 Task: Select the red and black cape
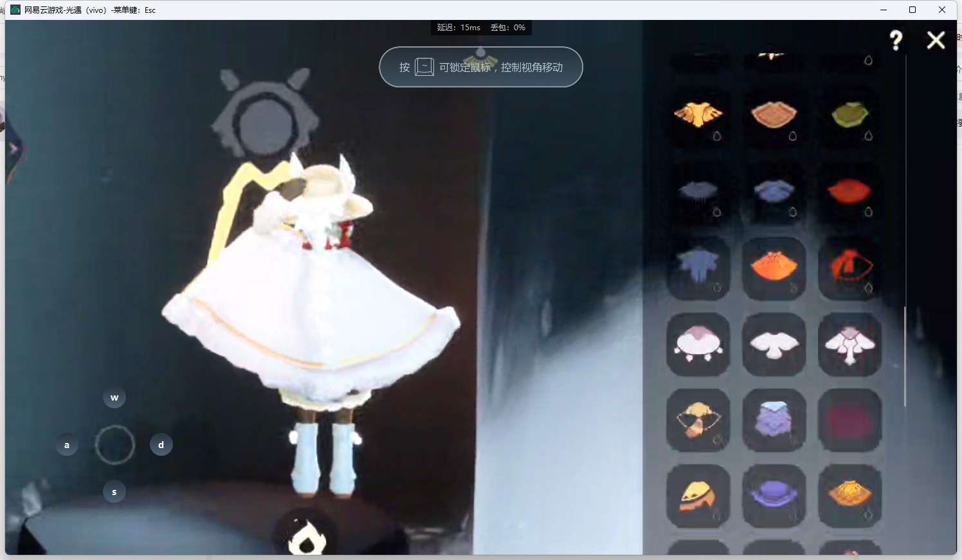[x=850, y=268]
